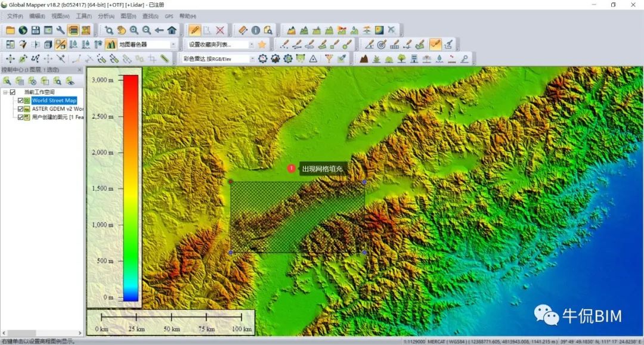Image resolution: width=644 pixels, height=345 pixels.
Task: Click the blue building classification icon
Action: point(414,58)
